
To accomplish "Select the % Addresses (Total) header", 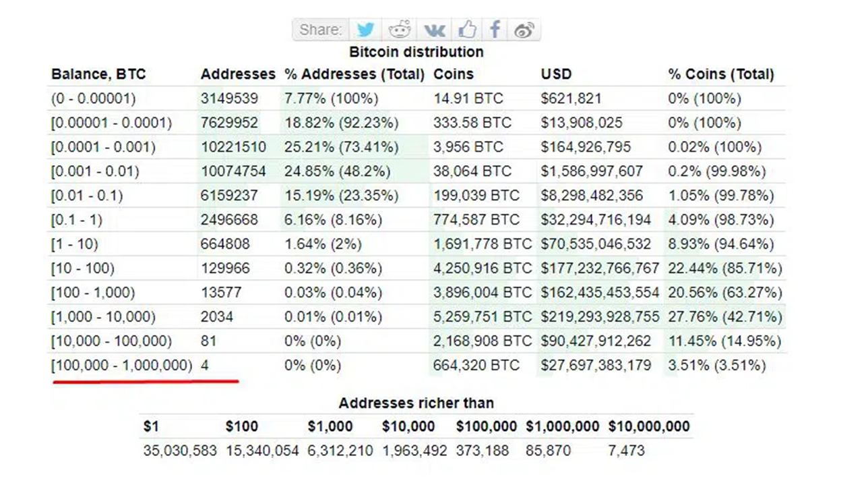I will tap(354, 74).
